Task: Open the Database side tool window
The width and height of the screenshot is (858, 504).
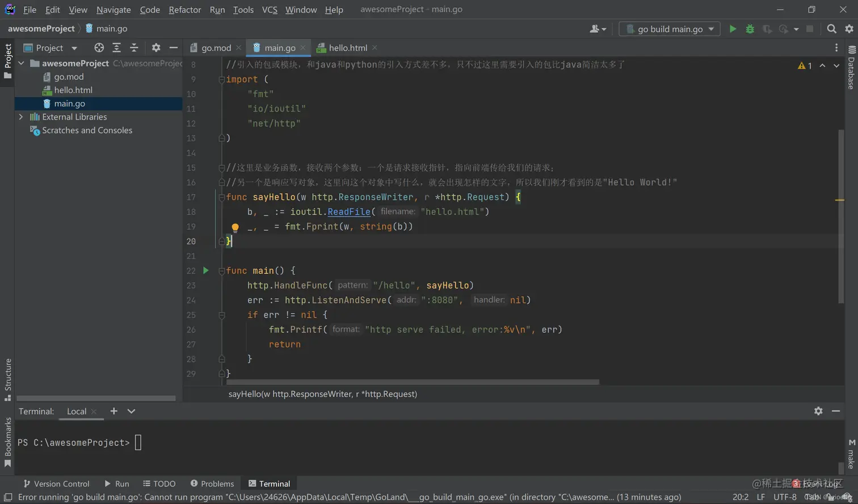Action: 851,67
